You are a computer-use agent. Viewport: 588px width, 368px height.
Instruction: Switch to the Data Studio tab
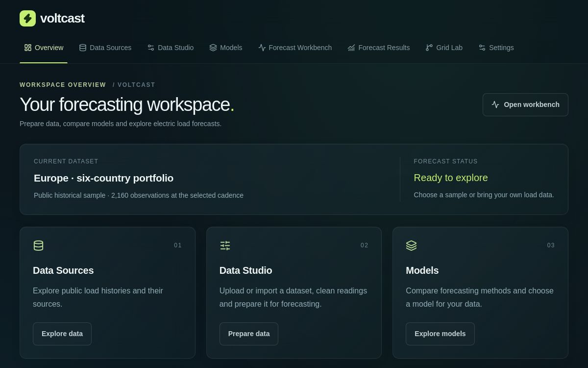pos(171,48)
